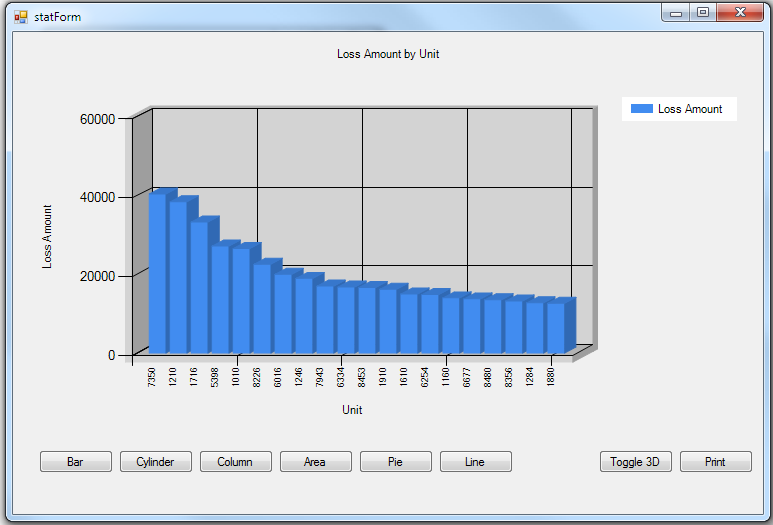Viewport: 773px width, 525px height.
Task: Click the 60000 y-axis value
Action: (97, 119)
